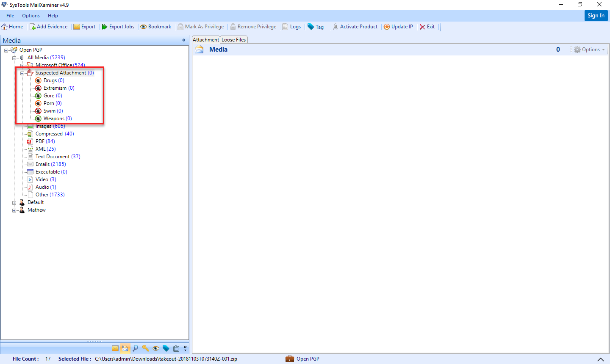Click Export in the toolbar
The image size is (610, 364).
[x=84, y=27]
